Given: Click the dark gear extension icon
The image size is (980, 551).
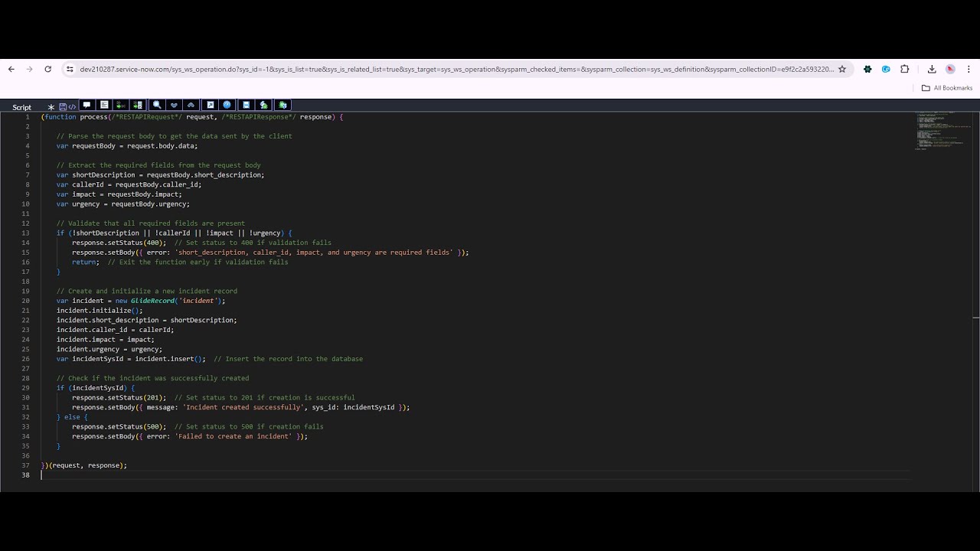Looking at the screenshot, I should tap(867, 69).
